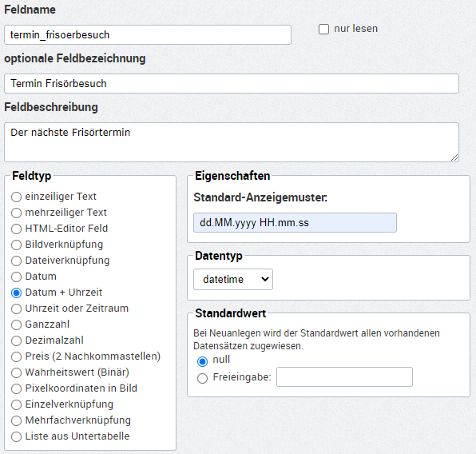Grab the textarea resize handle corner

pos(454,157)
